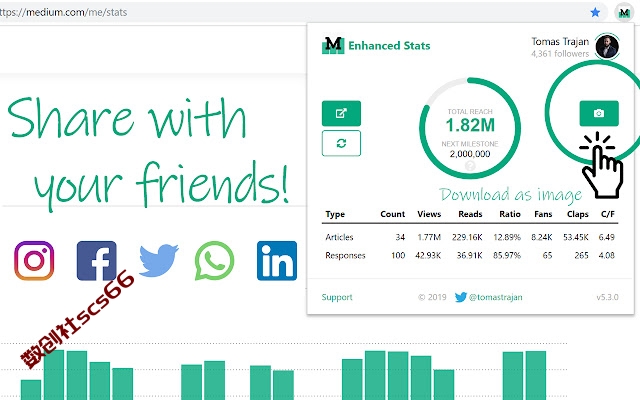This screenshot has height=400, width=640.
Task: Click the 4,361 followers text
Action: pyautogui.click(x=560, y=53)
